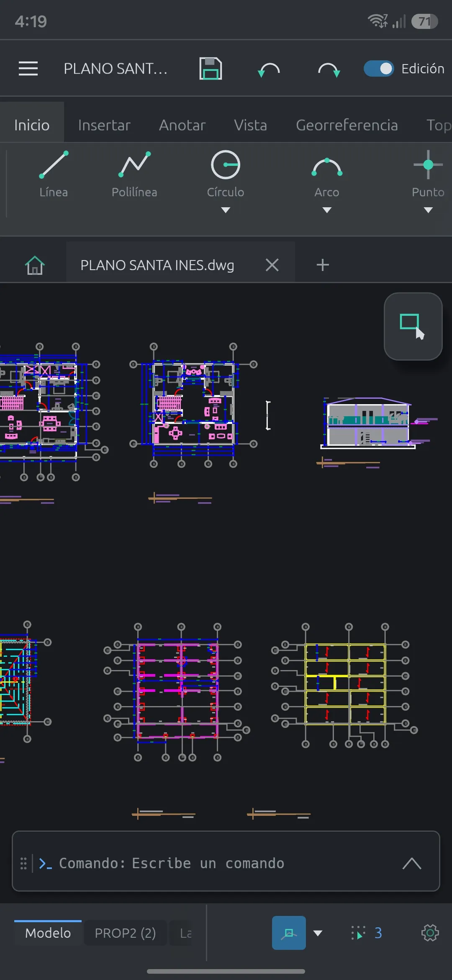This screenshot has height=980, width=452.
Task: Expand the Arco tool options arrow
Action: [x=327, y=210]
